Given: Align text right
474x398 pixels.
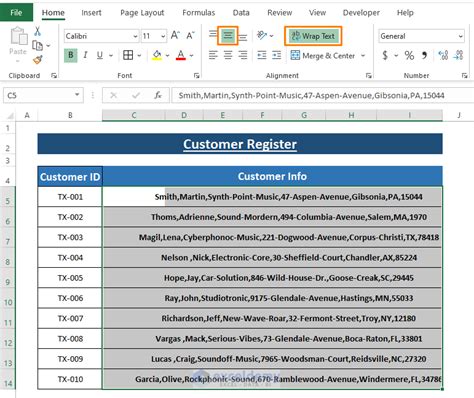Looking at the screenshot, I should [x=243, y=55].
